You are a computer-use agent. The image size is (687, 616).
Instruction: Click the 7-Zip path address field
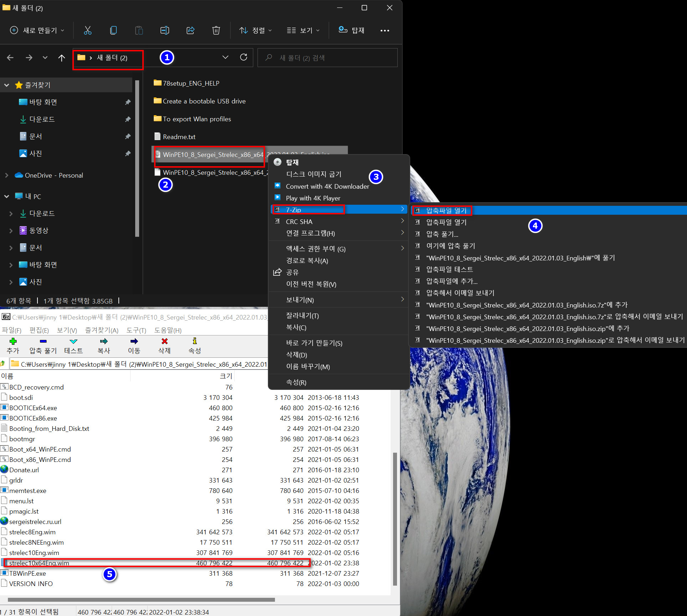click(139, 364)
